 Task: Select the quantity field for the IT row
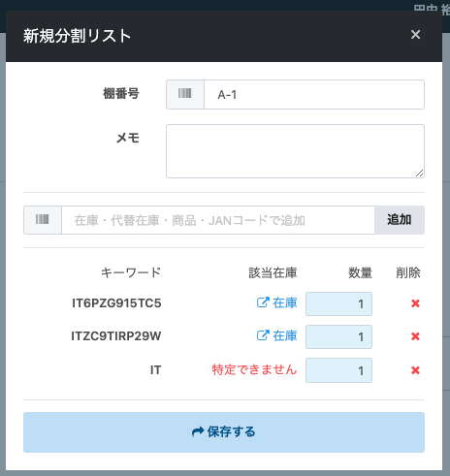[338, 370]
